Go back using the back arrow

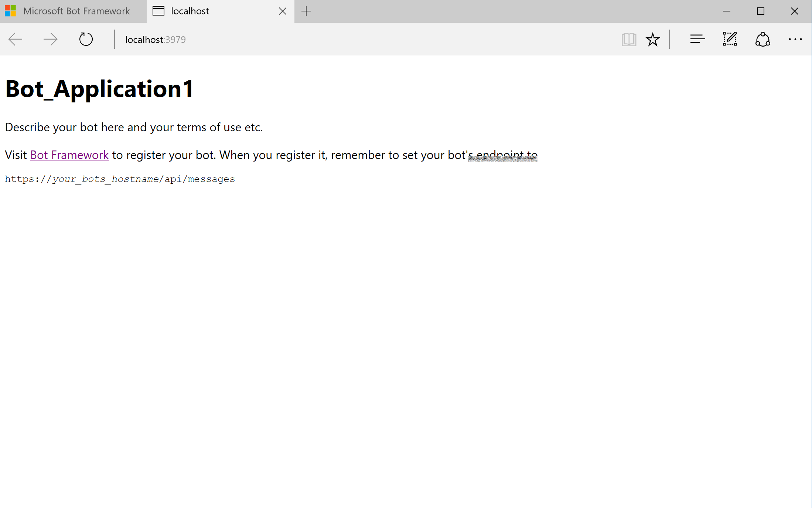point(16,39)
